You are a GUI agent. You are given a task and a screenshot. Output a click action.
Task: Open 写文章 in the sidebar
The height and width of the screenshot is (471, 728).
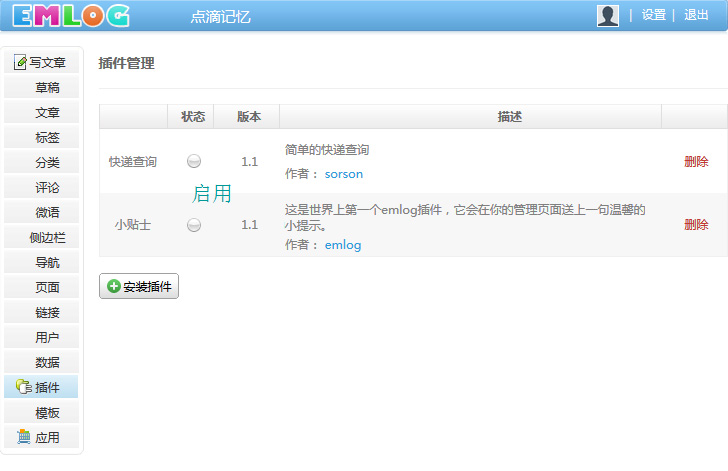(41, 63)
